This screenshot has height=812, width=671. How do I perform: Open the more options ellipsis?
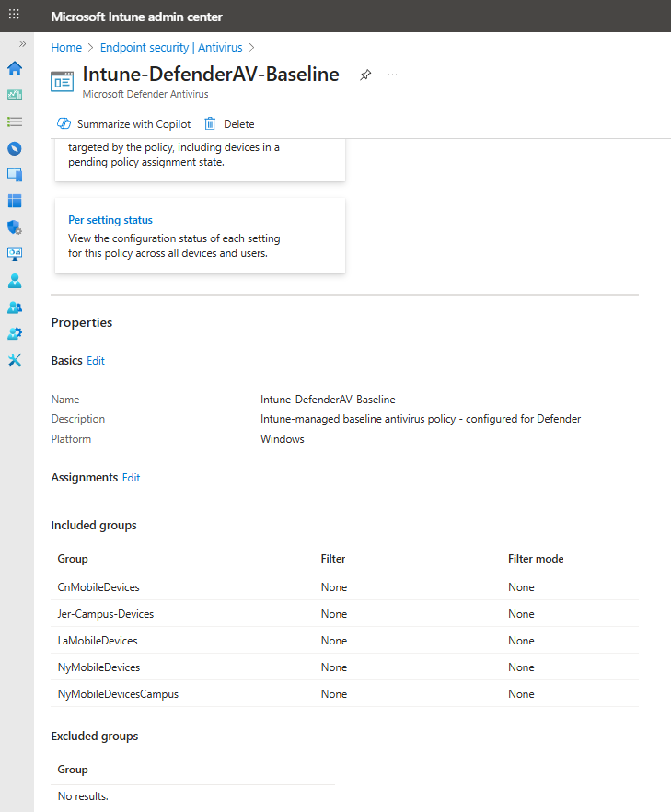tap(392, 75)
